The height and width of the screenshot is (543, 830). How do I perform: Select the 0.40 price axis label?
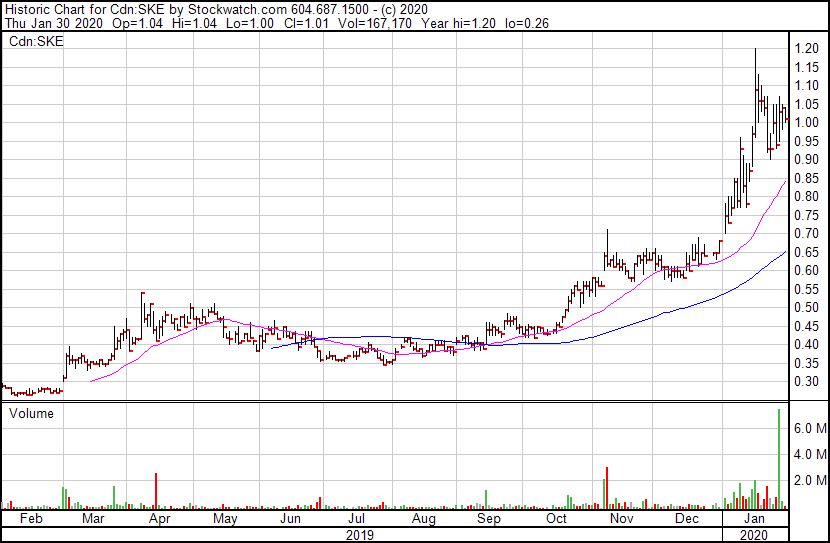[x=807, y=345]
